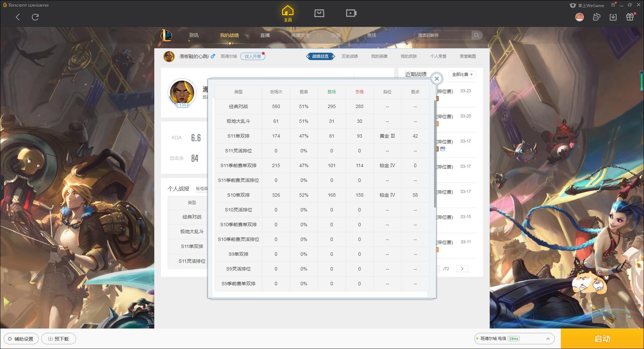Viewport: 644px width, 349px height.
Task: Open the 荣誉截图 sub-tab
Action: coord(468,56)
